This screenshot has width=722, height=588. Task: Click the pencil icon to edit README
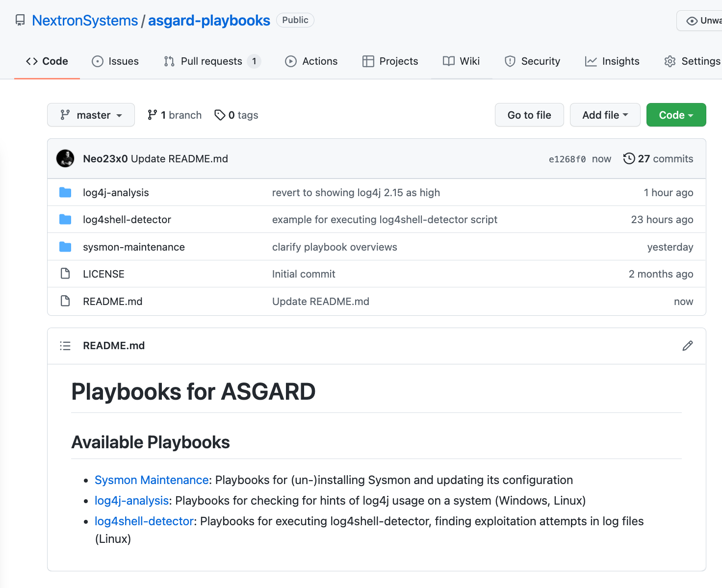coord(688,346)
